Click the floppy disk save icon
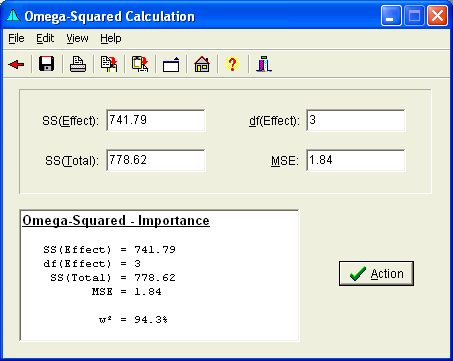 tap(47, 64)
